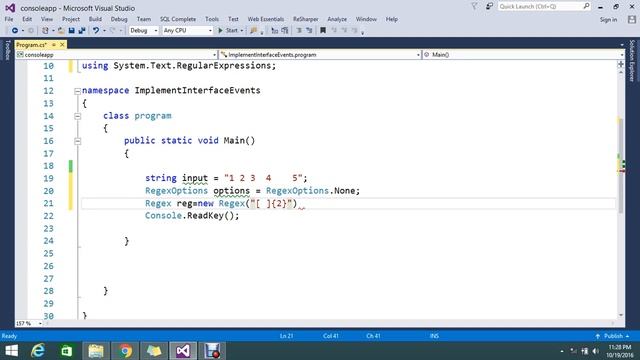This screenshot has height=360, width=640.
Task: Pin the Program.cs tab
Action: click(54, 45)
